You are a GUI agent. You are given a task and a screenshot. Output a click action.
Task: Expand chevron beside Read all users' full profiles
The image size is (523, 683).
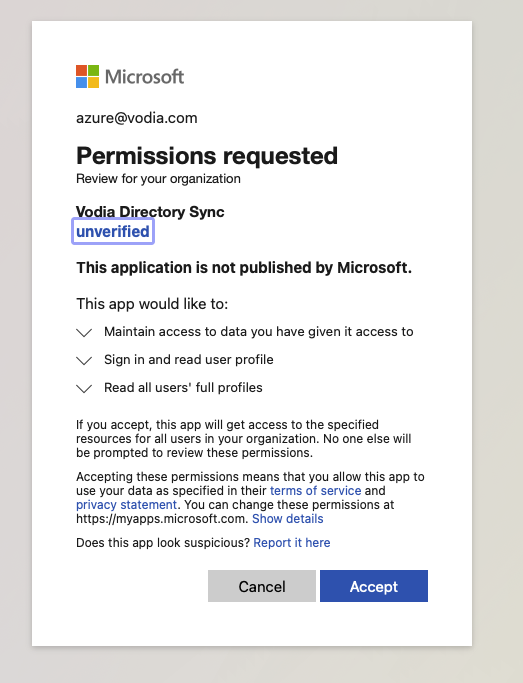pyautogui.click(x=84, y=388)
